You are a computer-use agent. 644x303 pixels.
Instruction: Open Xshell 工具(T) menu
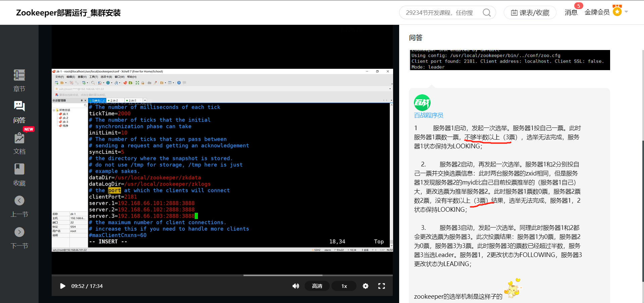coord(94,77)
